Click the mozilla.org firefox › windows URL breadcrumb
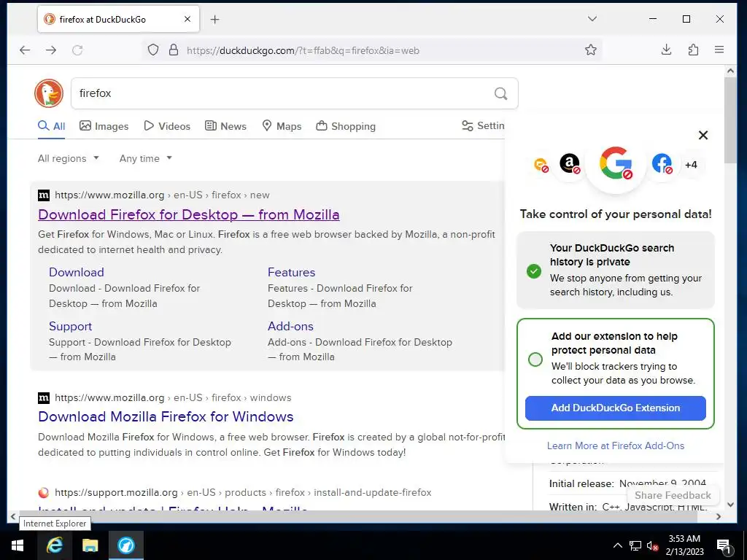Viewport: 747px width, 560px height. click(173, 397)
